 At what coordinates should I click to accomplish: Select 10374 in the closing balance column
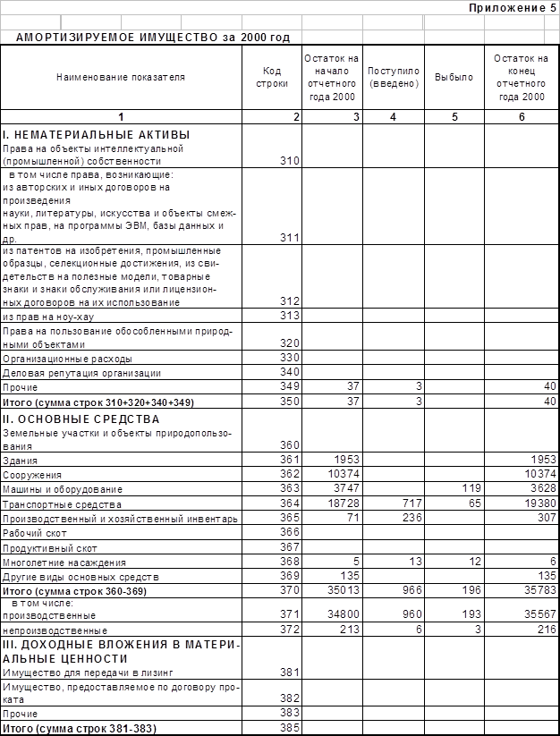(540, 474)
